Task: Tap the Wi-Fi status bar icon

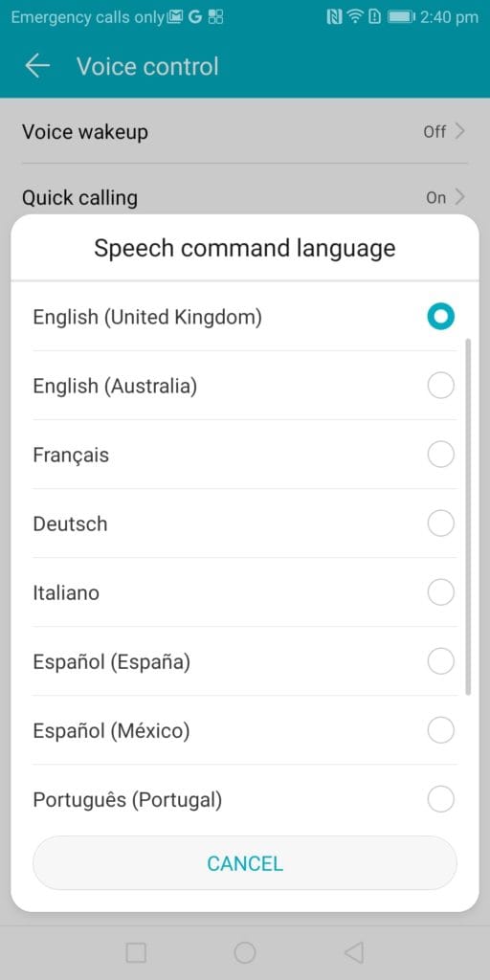Action: tap(355, 17)
